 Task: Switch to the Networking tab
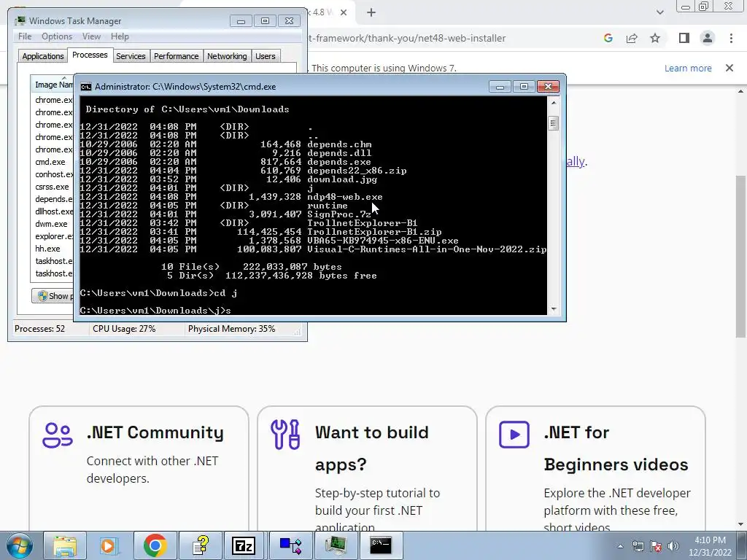click(x=227, y=56)
